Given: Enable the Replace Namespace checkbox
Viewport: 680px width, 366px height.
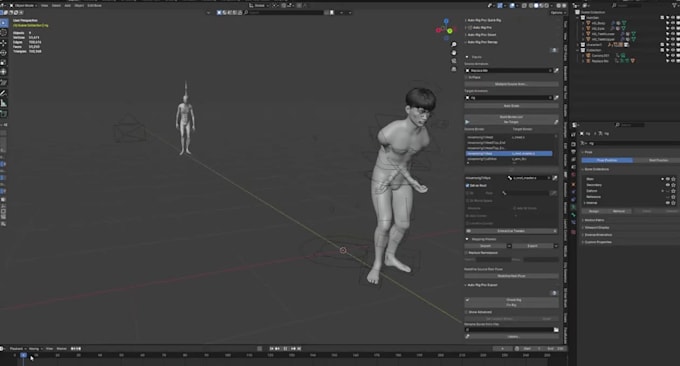Looking at the screenshot, I should [x=467, y=253].
